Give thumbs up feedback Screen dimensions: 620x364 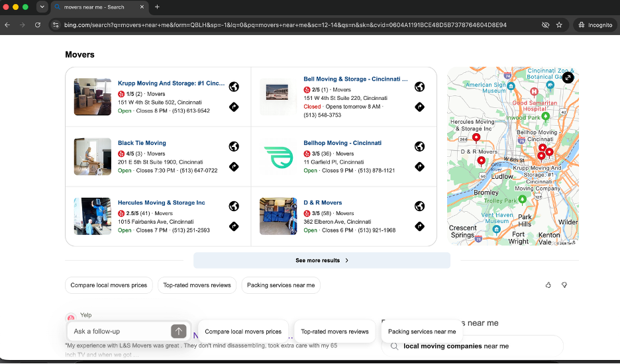click(x=548, y=285)
